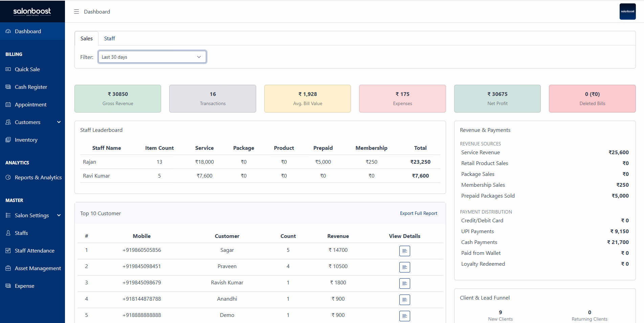The image size is (644, 323).
Task: Click the Cash Register sidebar icon
Action: [8, 87]
